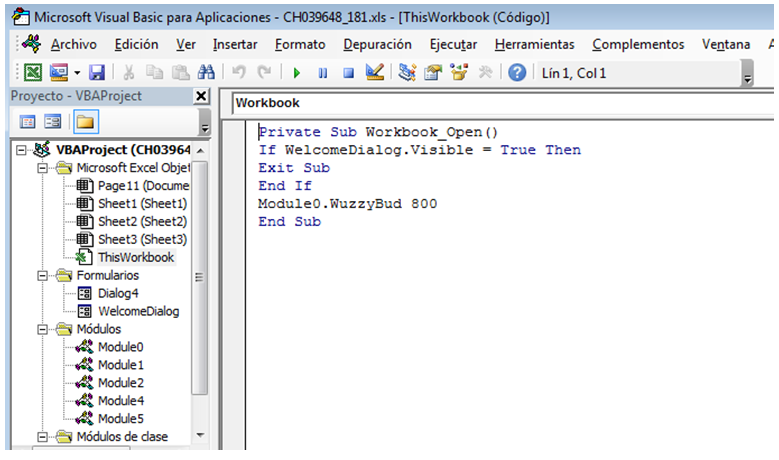779x460 pixels.
Task: Run the macro with the green play icon
Action: point(297,73)
